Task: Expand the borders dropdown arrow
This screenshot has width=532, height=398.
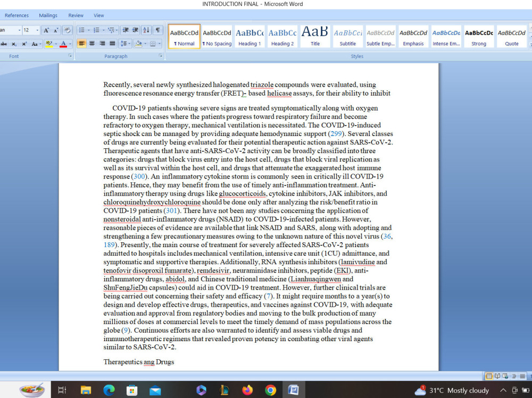Action: click(159, 44)
